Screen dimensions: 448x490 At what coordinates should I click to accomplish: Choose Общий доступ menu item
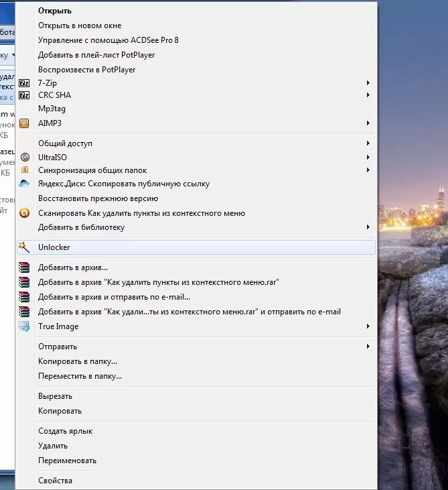[196, 143]
